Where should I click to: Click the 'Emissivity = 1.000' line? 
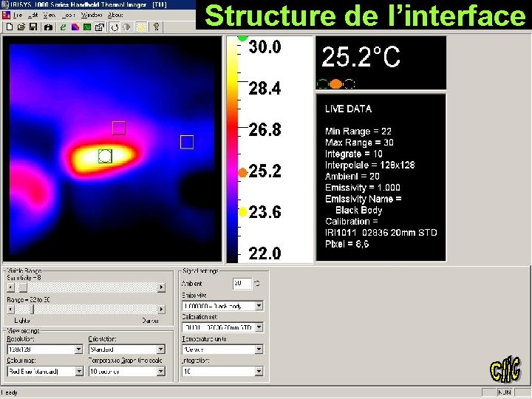pos(362,187)
